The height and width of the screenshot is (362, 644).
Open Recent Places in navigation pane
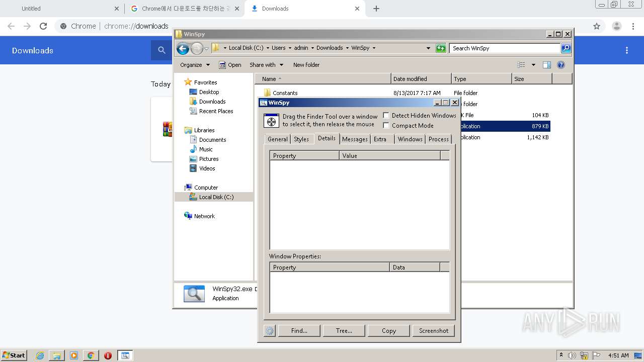pyautogui.click(x=216, y=111)
